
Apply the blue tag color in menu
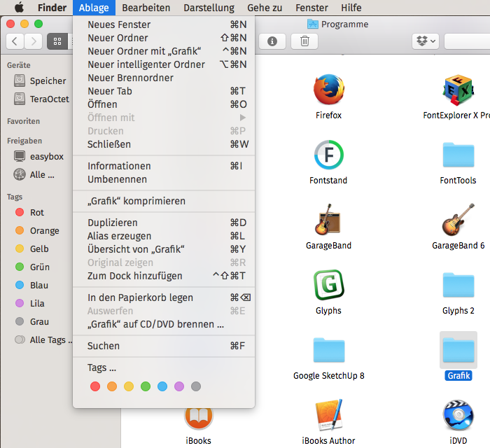[x=162, y=386]
